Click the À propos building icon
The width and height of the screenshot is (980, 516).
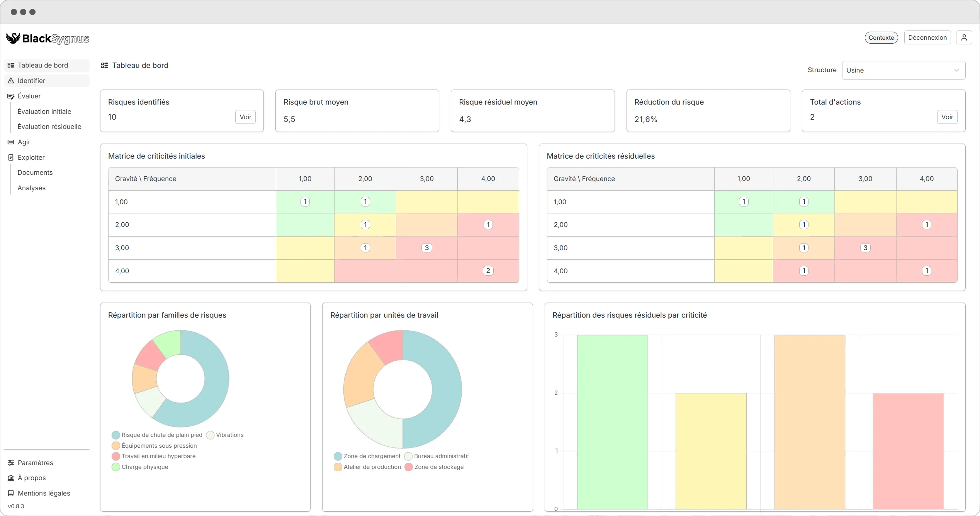click(x=11, y=478)
